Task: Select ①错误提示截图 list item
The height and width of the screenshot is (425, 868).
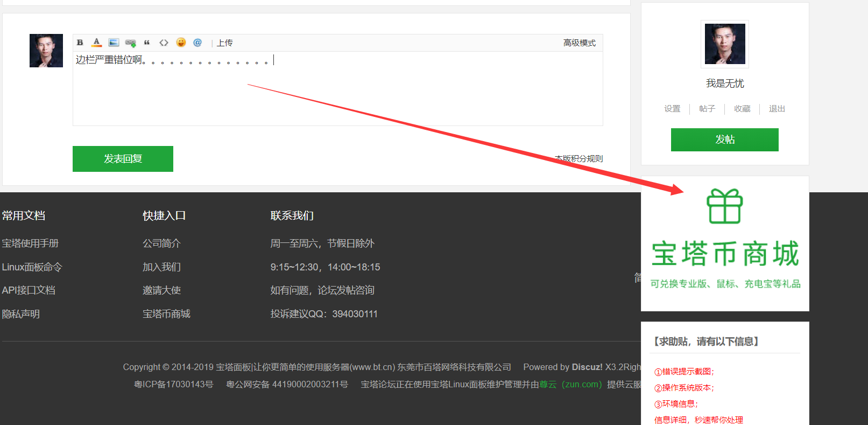Action: [684, 372]
